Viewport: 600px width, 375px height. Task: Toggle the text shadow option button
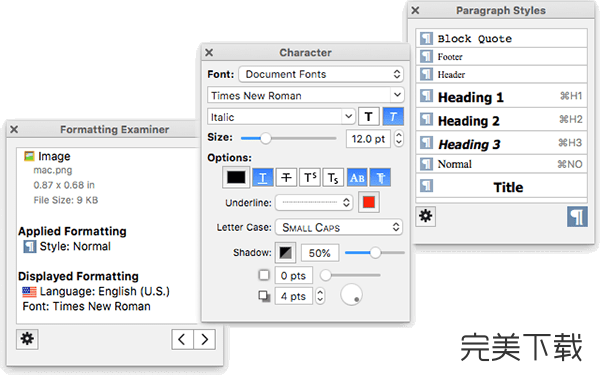380,178
